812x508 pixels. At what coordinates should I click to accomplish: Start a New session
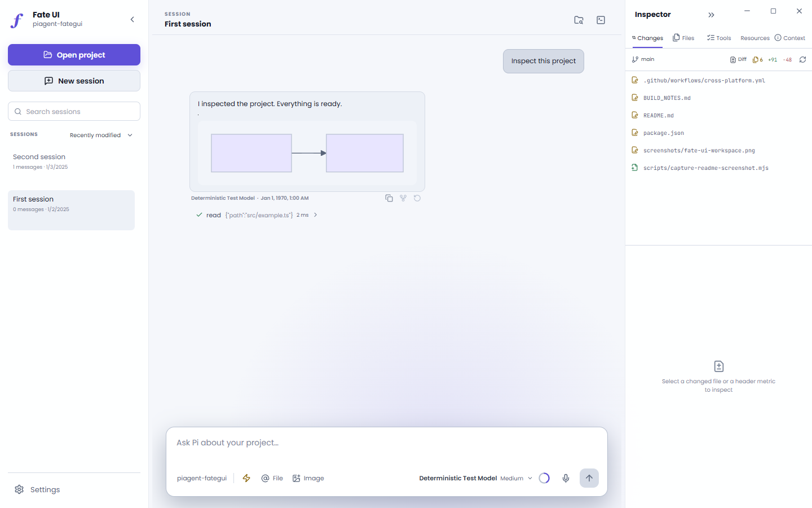click(74, 81)
